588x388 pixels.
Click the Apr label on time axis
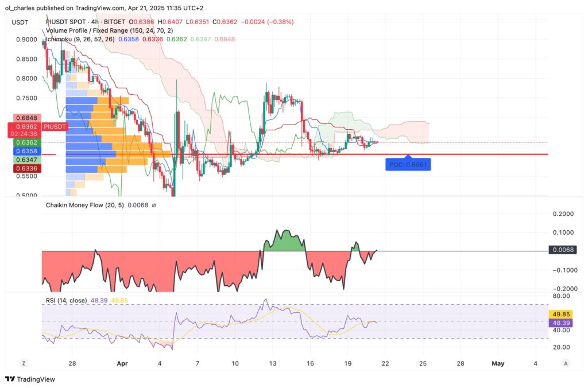point(121,363)
